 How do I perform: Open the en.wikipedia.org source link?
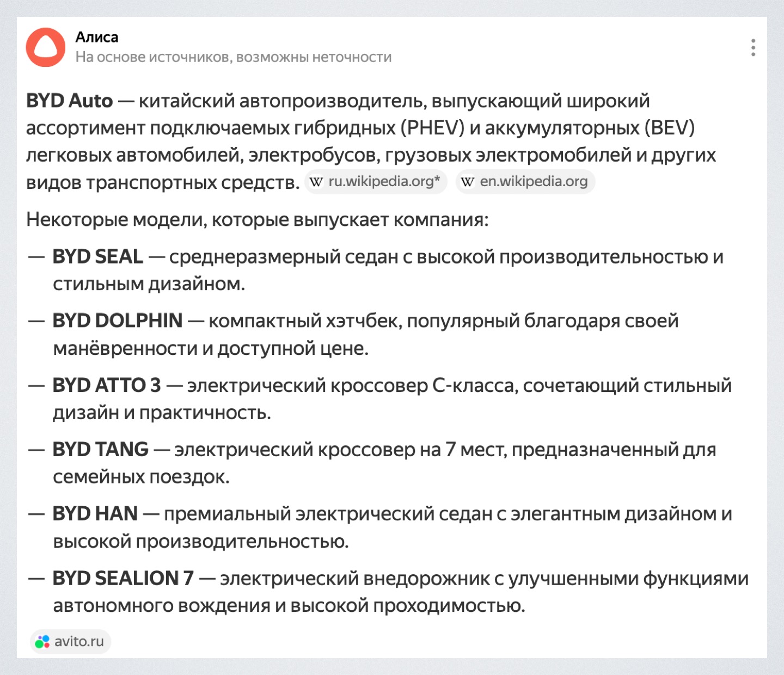coord(533,181)
